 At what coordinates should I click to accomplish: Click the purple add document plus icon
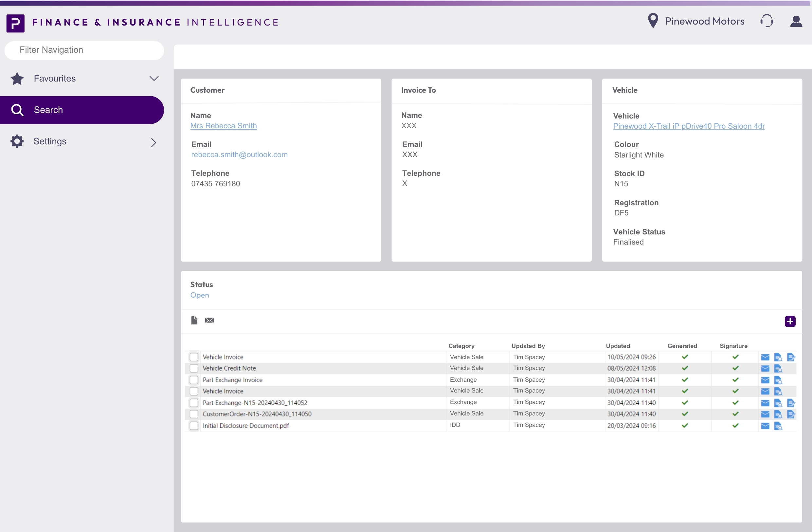[x=789, y=321]
